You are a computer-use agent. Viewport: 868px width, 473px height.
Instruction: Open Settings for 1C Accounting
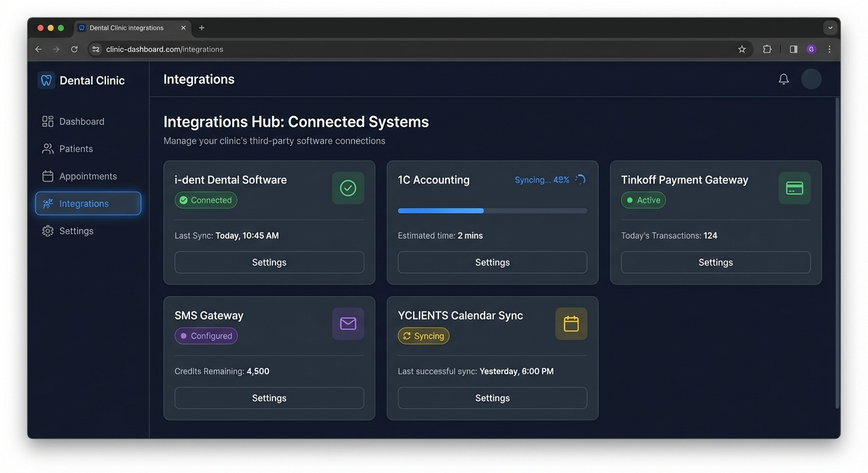tap(492, 262)
